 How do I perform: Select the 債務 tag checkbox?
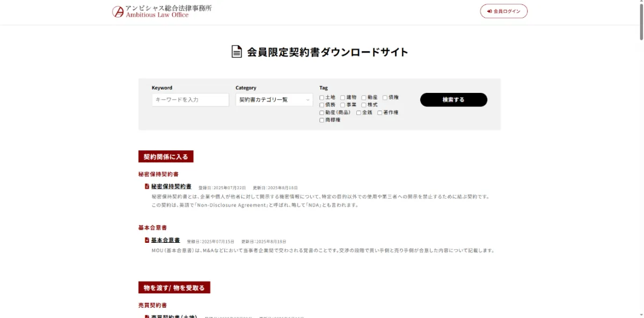click(322, 105)
